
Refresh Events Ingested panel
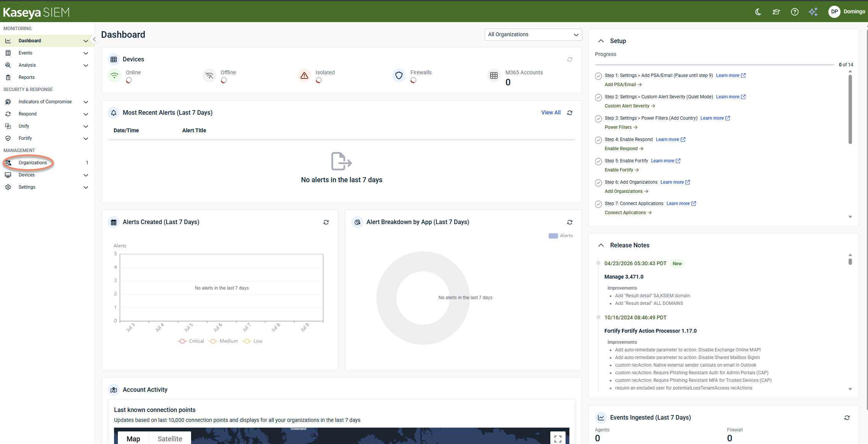(847, 418)
